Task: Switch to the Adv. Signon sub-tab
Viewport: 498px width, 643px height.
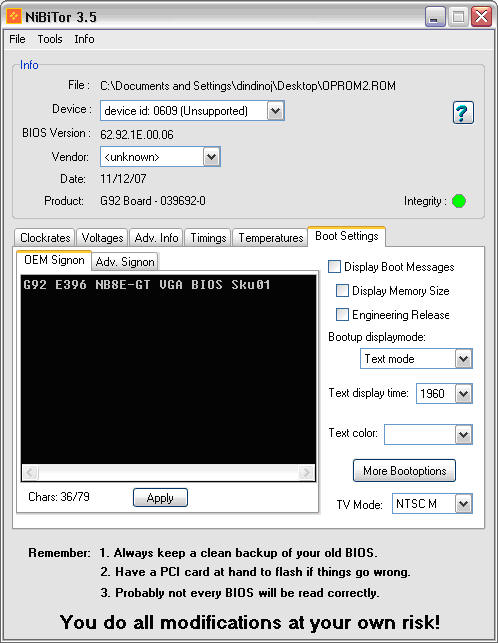Action: coord(125,262)
